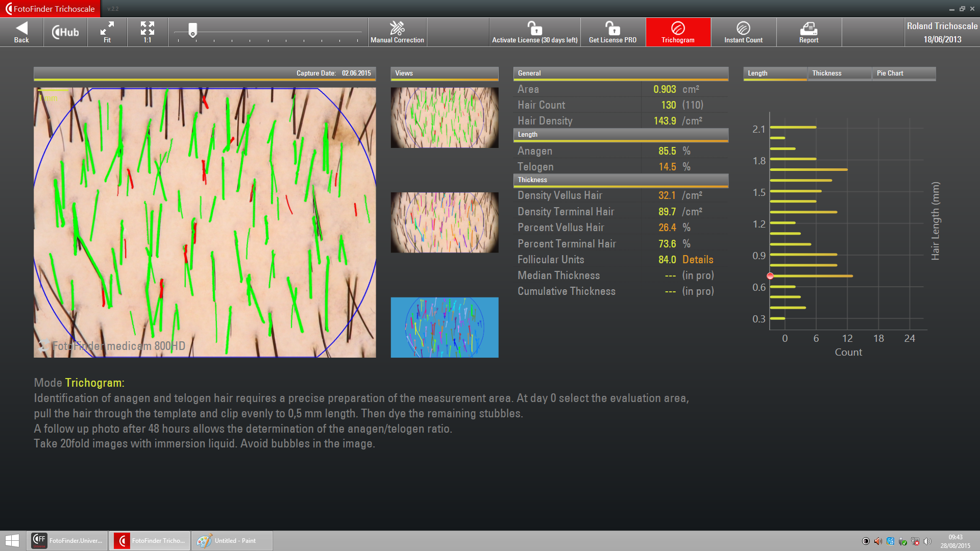This screenshot has width=980, height=551.
Task: Click the General section header
Action: pyautogui.click(x=621, y=73)
